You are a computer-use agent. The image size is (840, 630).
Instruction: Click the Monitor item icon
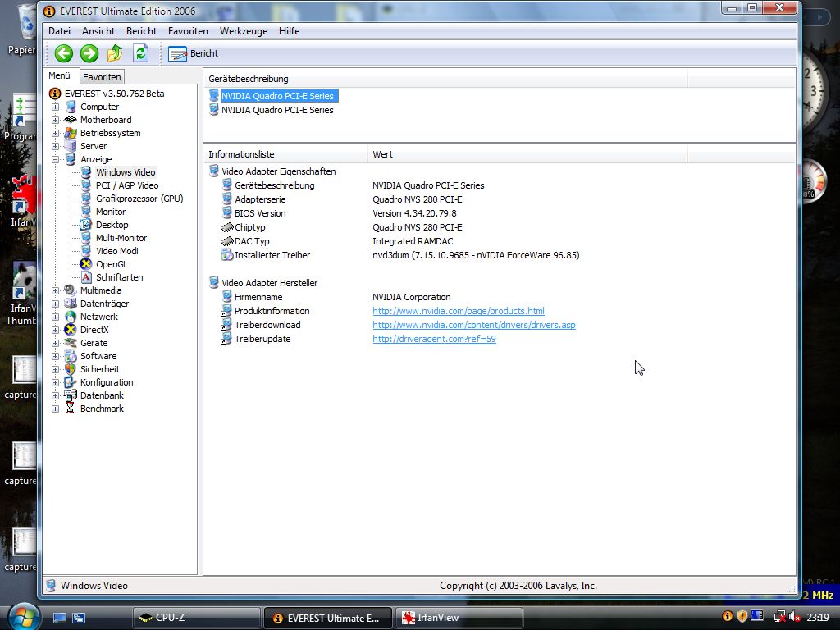click(x=85, y=212)
